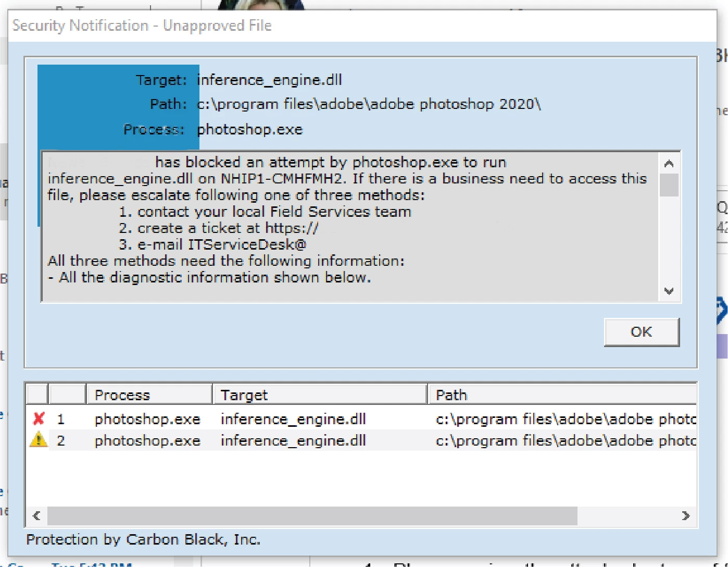The width and height of the screenshot is (728, 567).
Task: Sort by the Process column header
Action: coord(149,395)
